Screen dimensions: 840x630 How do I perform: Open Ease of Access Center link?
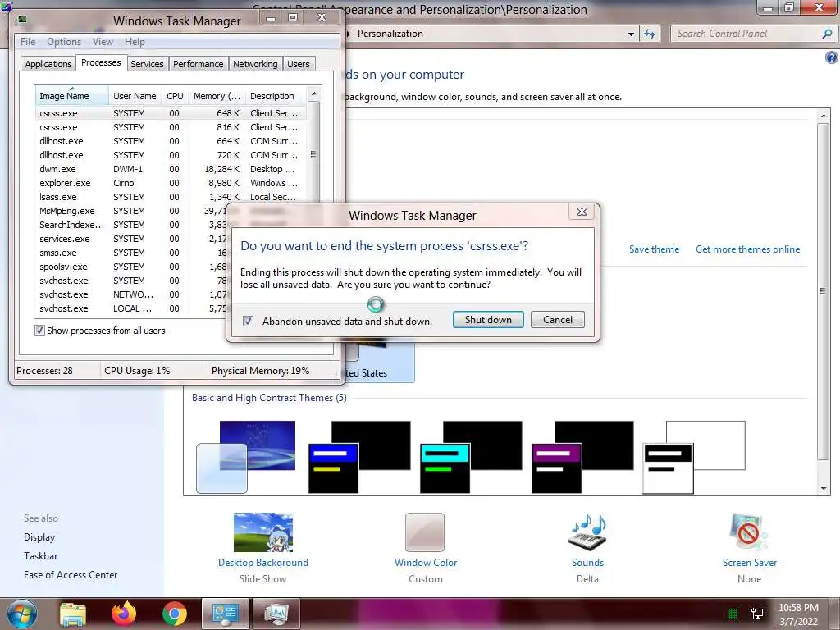(71, 575)
